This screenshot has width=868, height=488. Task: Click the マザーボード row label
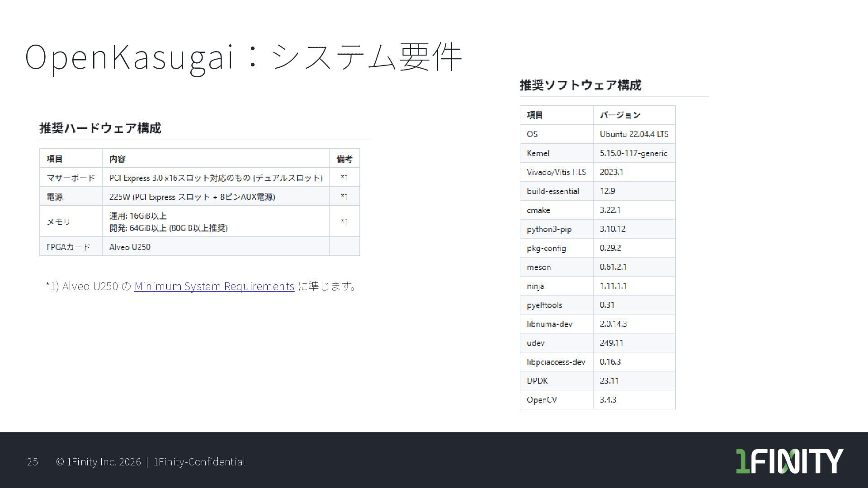(x=71, y=178)
